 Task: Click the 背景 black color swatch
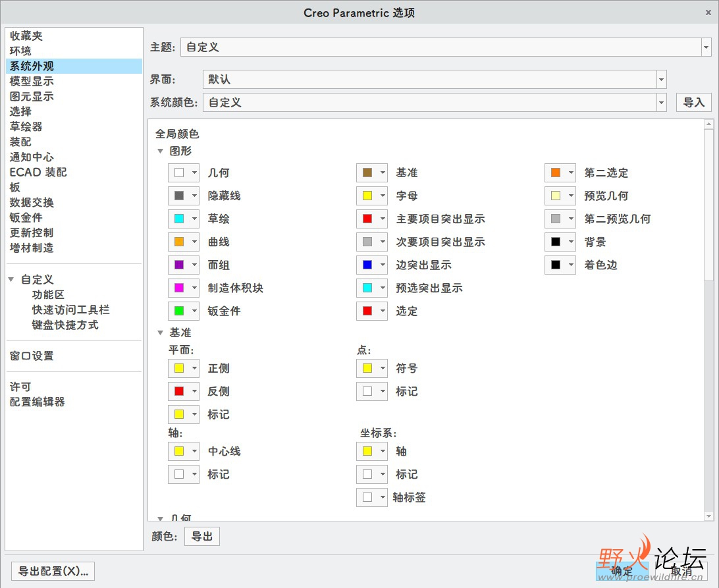coord(556,241)
